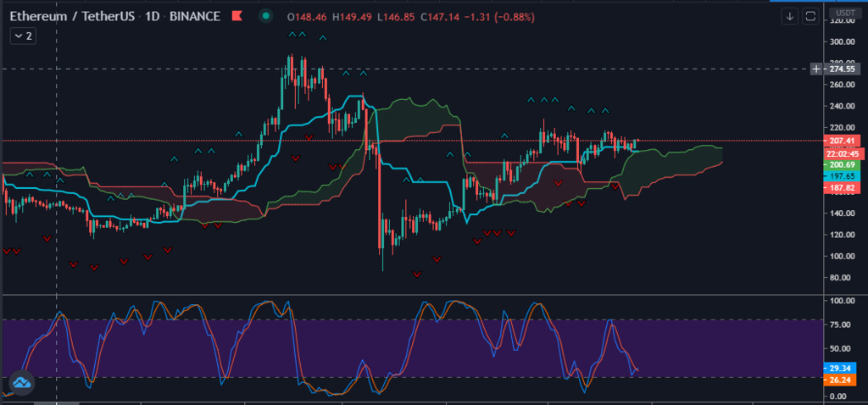Viewport: 868px width, 405px height.
Task: Click the 274.55 crosshair price label
Action: (844, 69)
